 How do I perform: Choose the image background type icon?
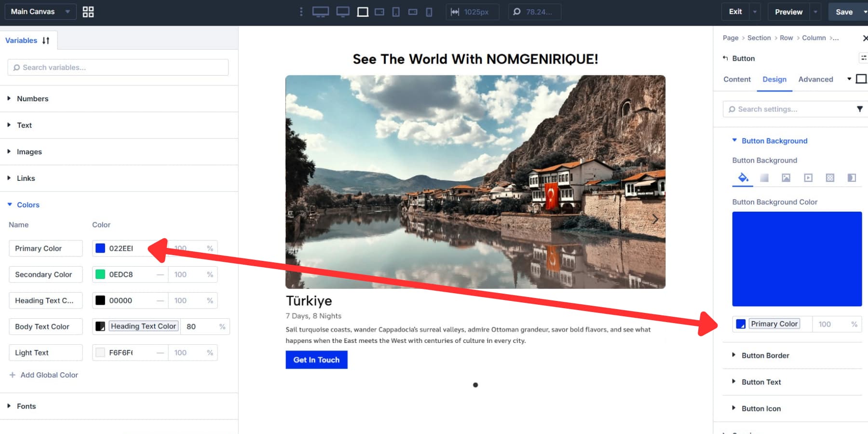[786, 177]
